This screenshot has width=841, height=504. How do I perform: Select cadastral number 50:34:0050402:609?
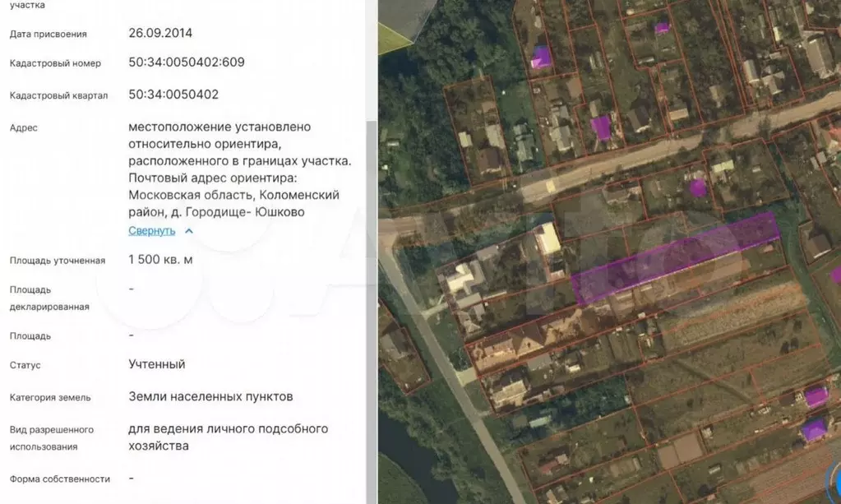point(187,62)
